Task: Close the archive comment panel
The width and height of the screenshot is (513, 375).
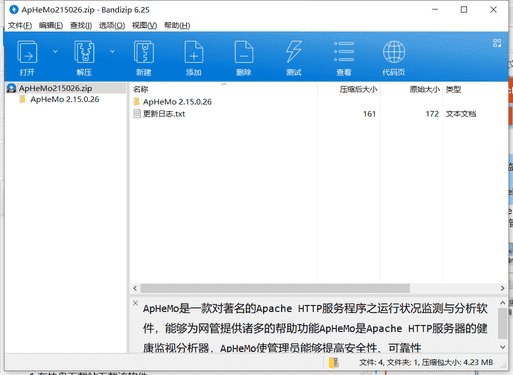Action: coord(135,303)
